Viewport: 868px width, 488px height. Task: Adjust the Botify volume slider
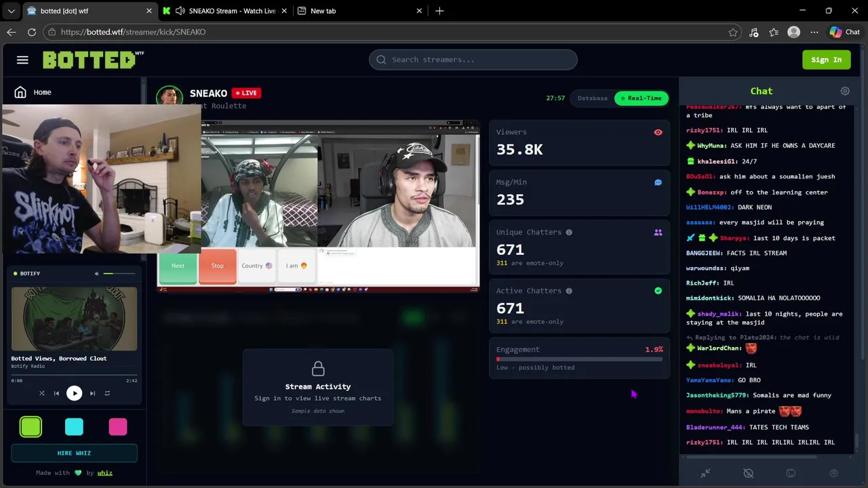point(118,274)
